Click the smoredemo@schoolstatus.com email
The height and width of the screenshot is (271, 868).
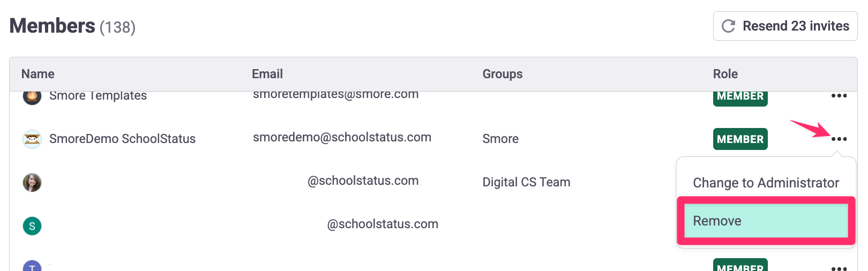point(342,138)
